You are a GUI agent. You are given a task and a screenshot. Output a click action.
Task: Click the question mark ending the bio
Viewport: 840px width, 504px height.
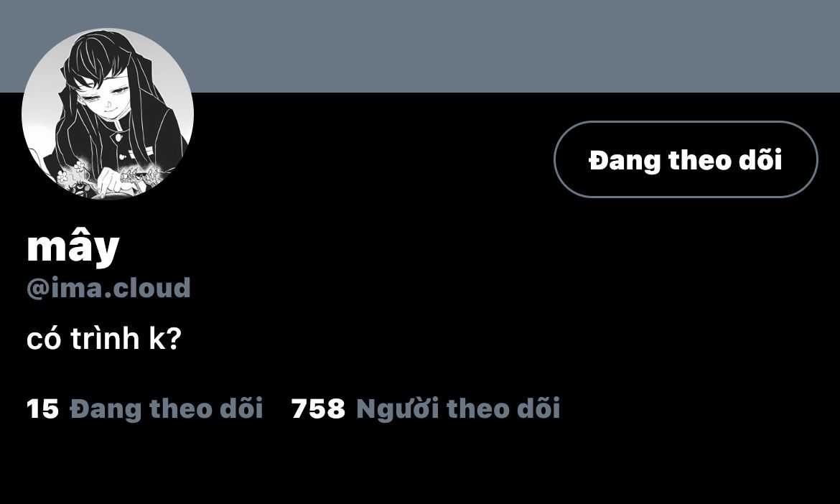(x=175, y=339)
